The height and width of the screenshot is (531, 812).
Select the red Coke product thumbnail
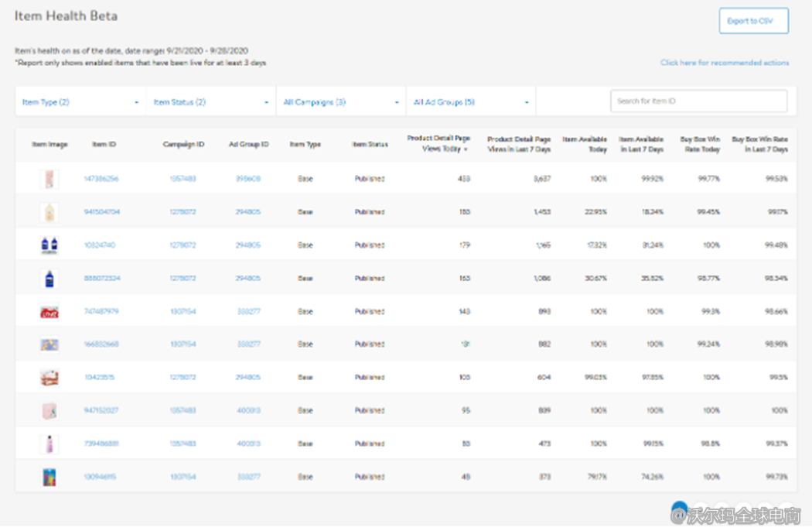(49, 312)
